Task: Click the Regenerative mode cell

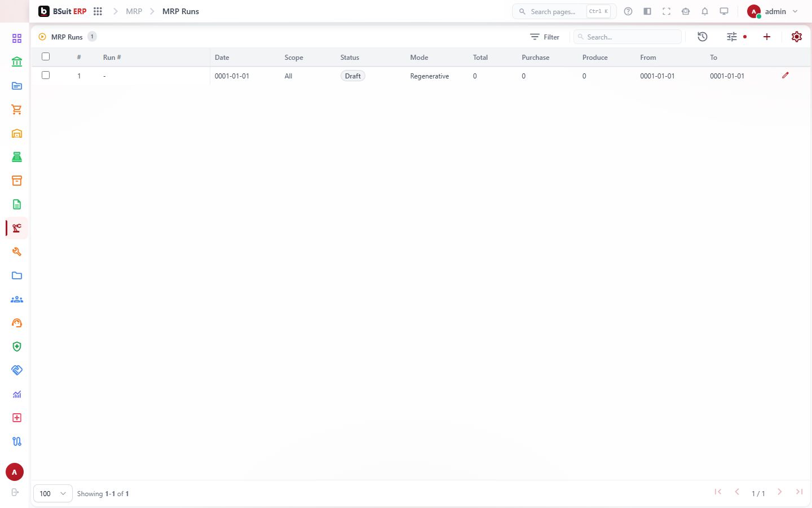Action: click(430, 76)
